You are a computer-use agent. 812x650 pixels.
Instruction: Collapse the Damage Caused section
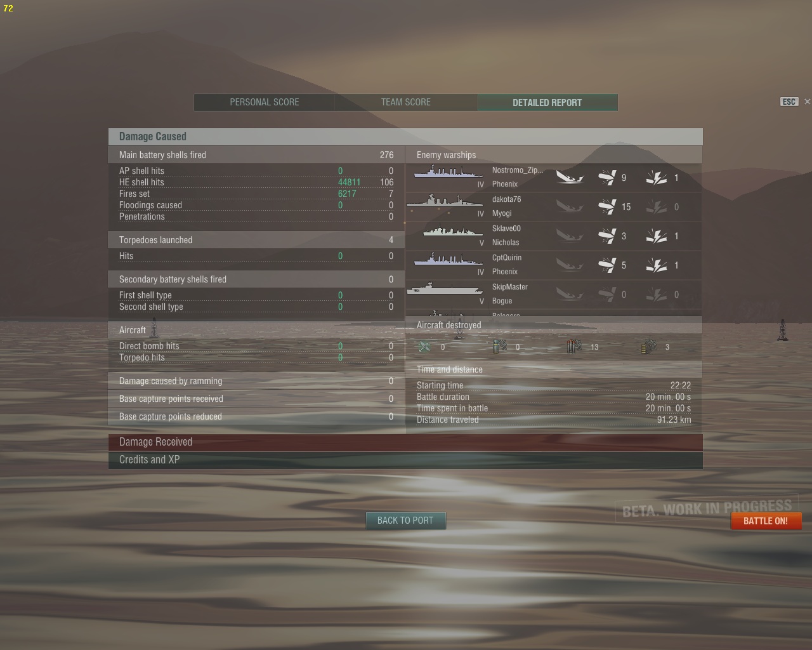[x=405, y=136]
